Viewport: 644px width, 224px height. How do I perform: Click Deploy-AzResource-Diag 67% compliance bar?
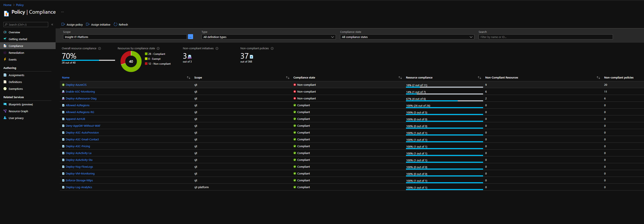(x=444, y=101)
